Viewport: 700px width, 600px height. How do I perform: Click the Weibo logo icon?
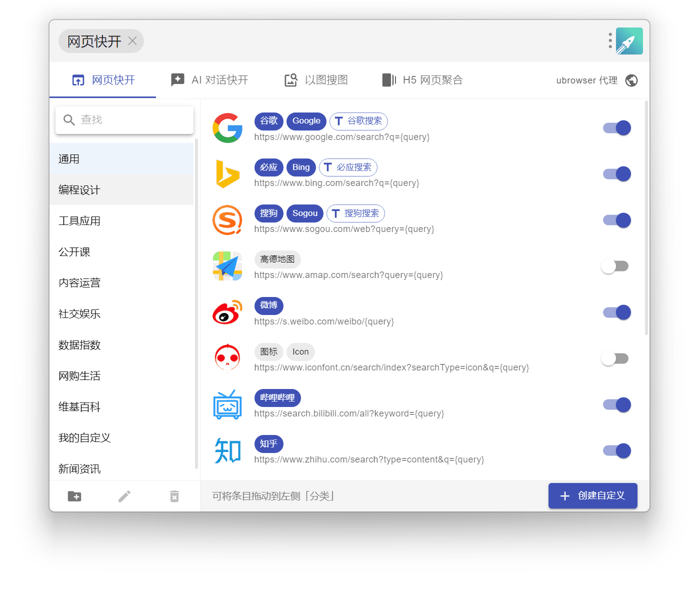click(x=227, y=312)
